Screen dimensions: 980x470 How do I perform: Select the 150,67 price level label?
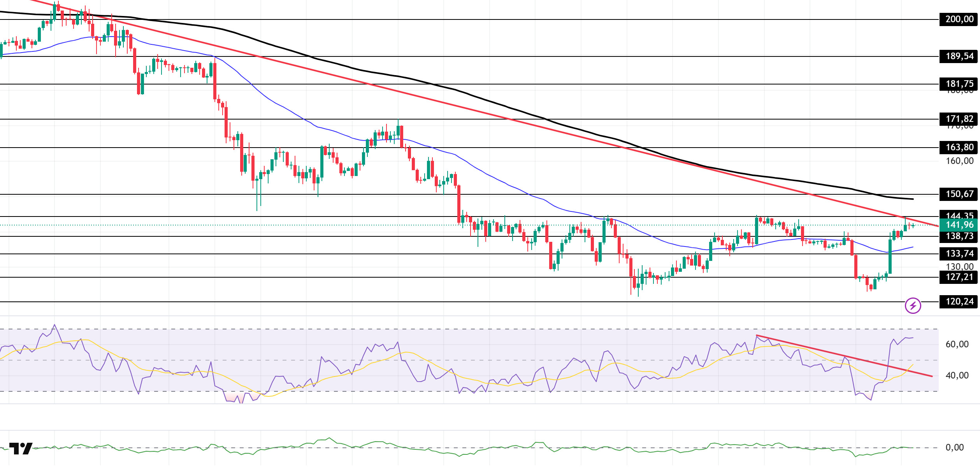click(x=959, y=194)
